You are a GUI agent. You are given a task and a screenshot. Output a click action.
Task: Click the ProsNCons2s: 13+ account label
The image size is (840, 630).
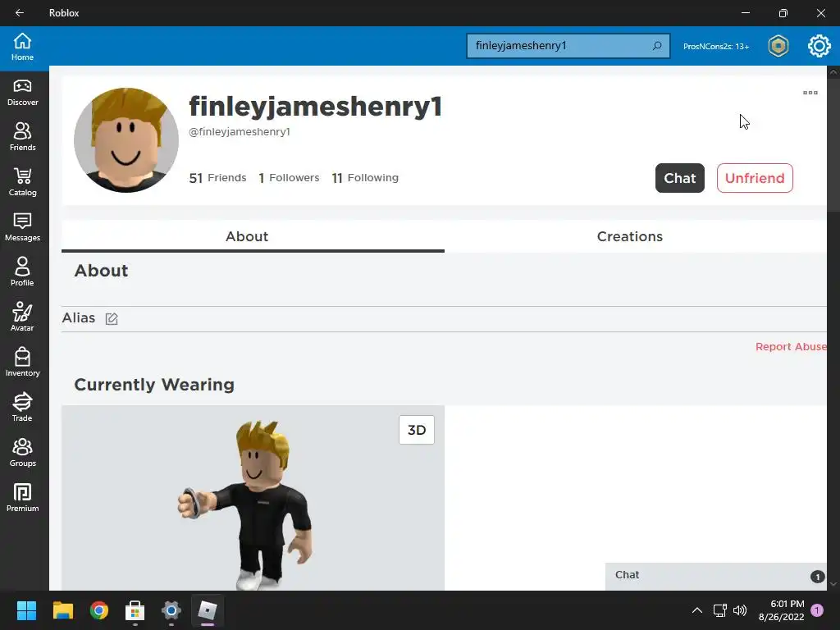tap(715, 47)
